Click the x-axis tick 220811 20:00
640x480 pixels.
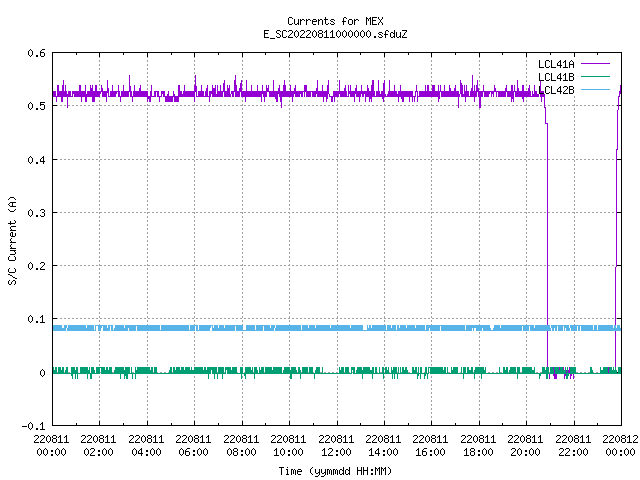pos(525,445)
